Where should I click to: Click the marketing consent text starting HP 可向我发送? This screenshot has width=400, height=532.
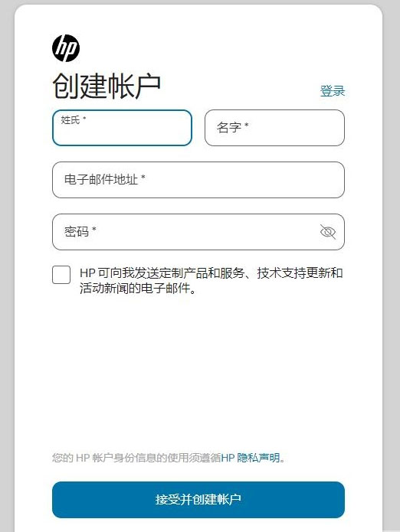[211, 281]
